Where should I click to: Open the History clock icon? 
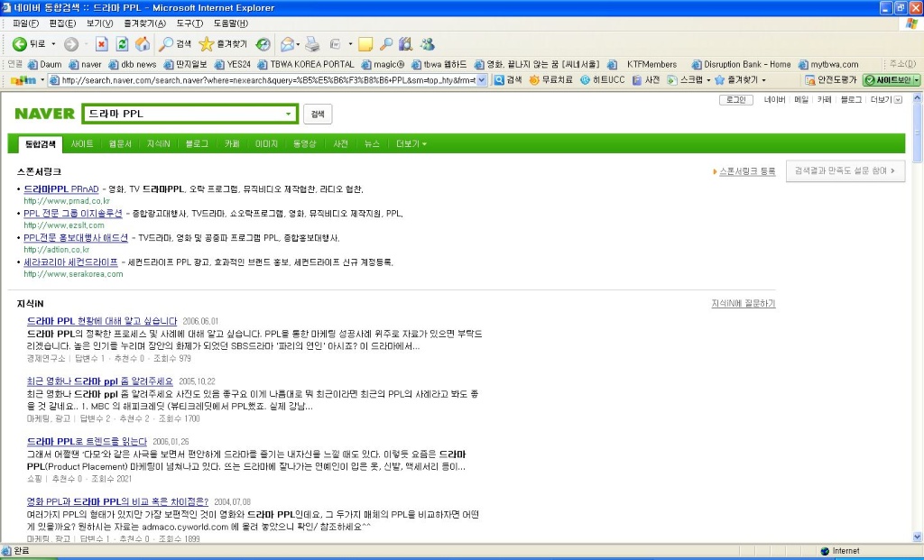263,44
